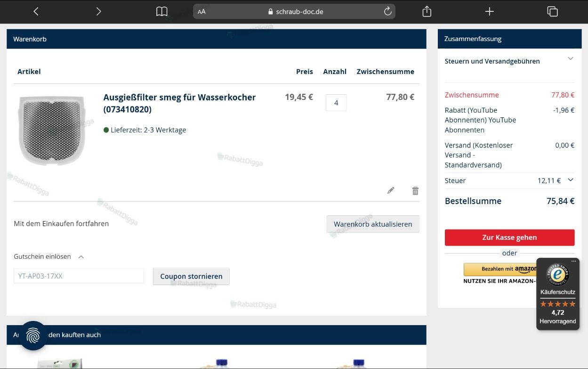This screenshot has width=588, height=369.
Task: Go forward with the browser forward arrow
Action: pyautogui.click(x=98, y=11)
